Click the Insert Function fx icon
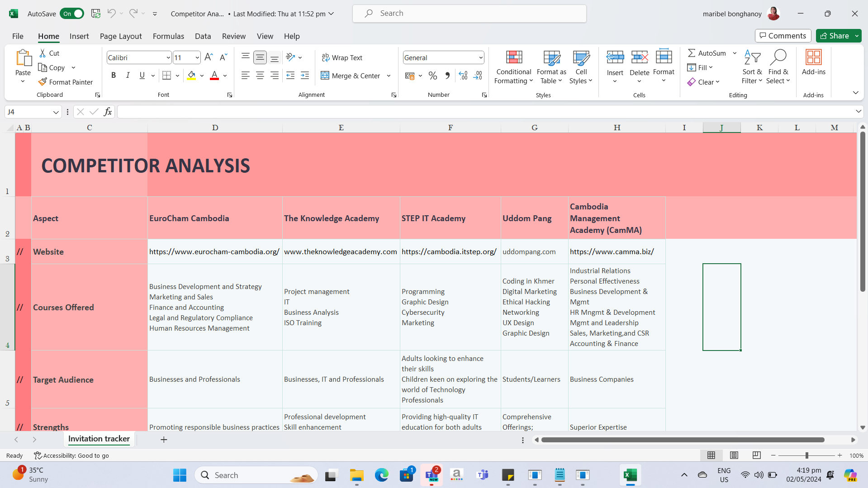 [108, 112]
